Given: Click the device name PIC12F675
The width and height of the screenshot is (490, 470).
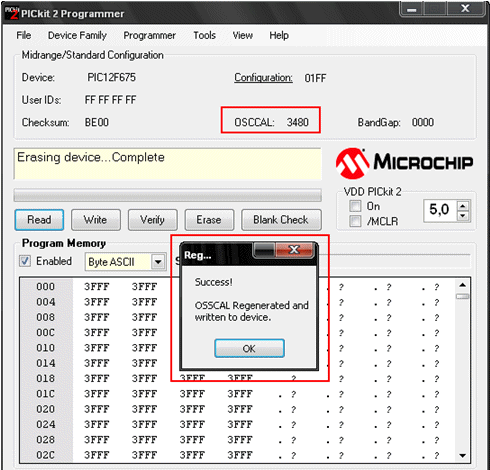Looking at the screenshot, I should click(x=111, y=78).
